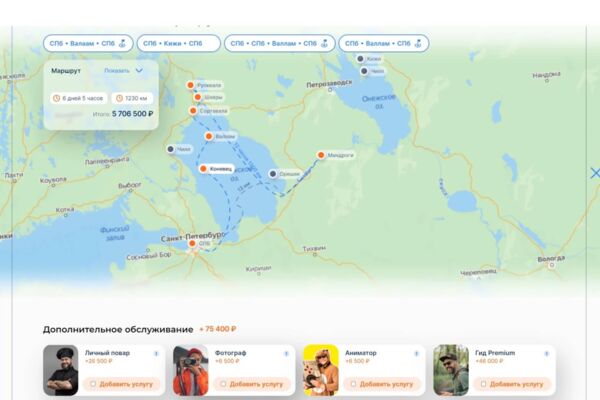Click the Сортавала orange map marker
600x400 pixels.
193,111
